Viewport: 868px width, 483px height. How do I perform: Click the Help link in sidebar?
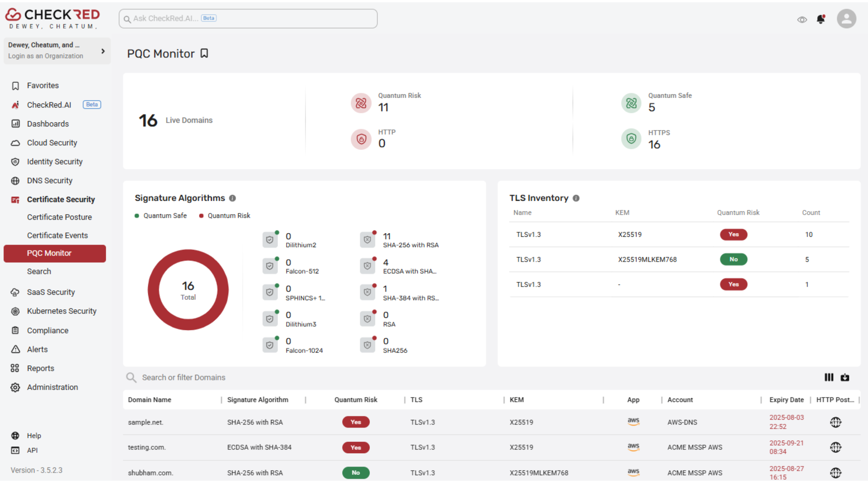point(34,436)
